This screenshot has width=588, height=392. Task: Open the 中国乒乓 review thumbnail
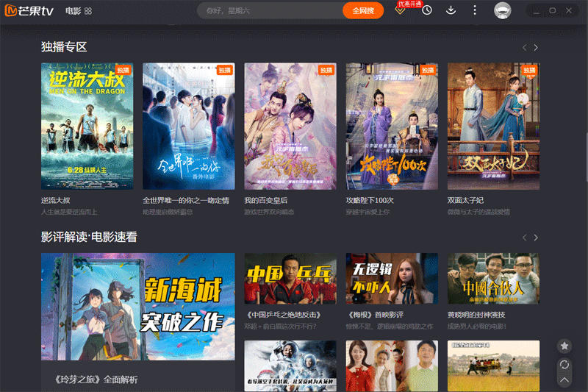click(290, 278)
